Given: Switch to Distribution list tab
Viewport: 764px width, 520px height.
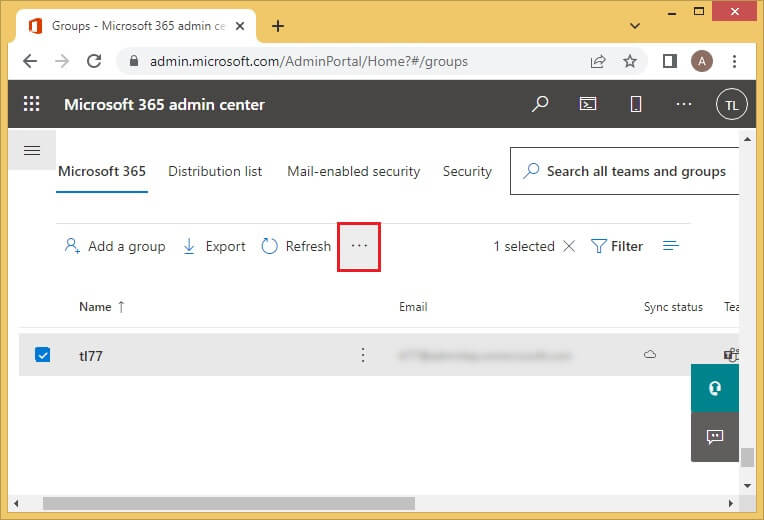Looking at the screenshot, I should 215,171.
